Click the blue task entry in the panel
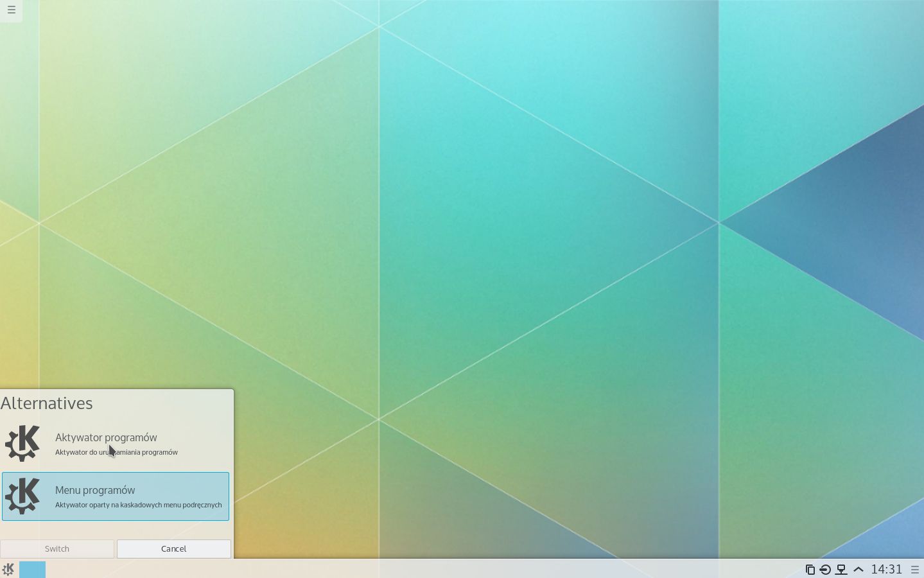Screen dimensions: 924x578 tap(32, 570)
